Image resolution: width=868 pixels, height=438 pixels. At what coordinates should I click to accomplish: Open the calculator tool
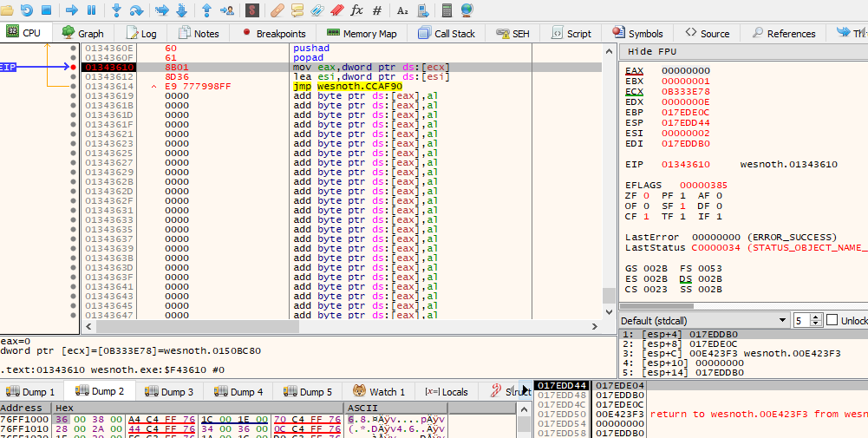coord(447,10)
